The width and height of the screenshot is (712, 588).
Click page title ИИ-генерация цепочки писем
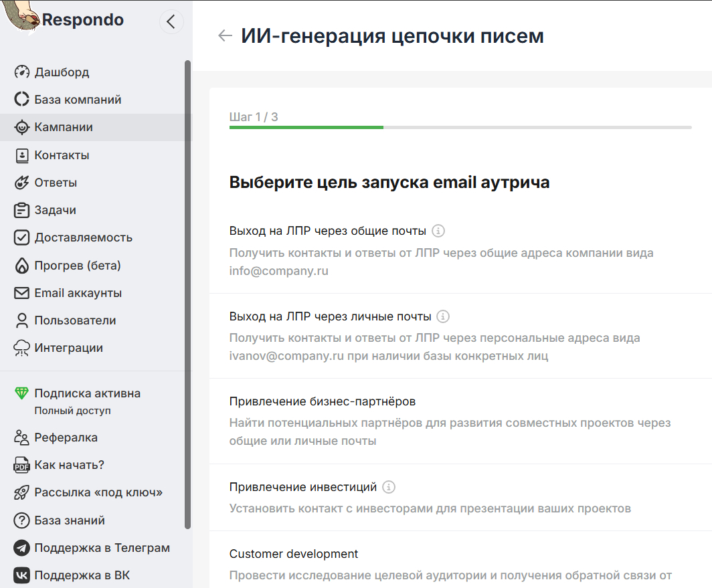pos(392,36)
